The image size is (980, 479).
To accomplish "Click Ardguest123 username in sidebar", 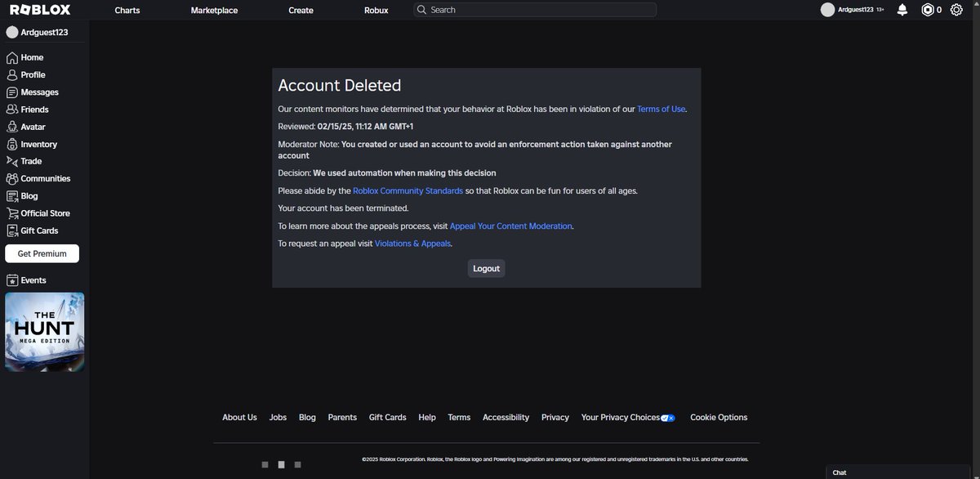I will (x=45, y=33).
